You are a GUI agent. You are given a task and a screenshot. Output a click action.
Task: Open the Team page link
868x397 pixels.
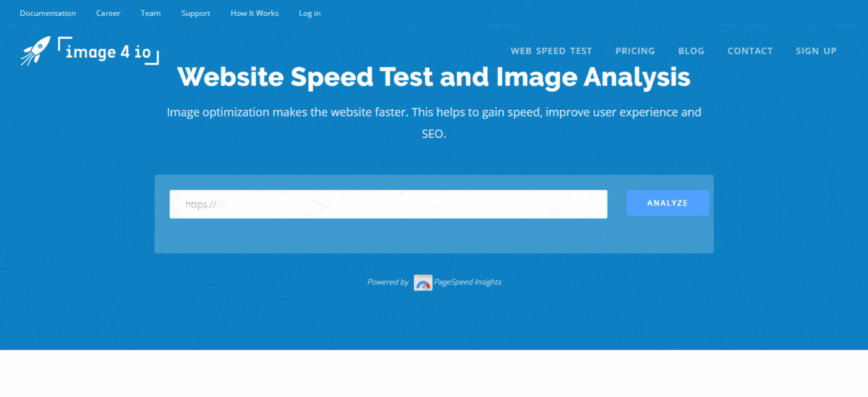pyautogui.click(x=150, y=13)
